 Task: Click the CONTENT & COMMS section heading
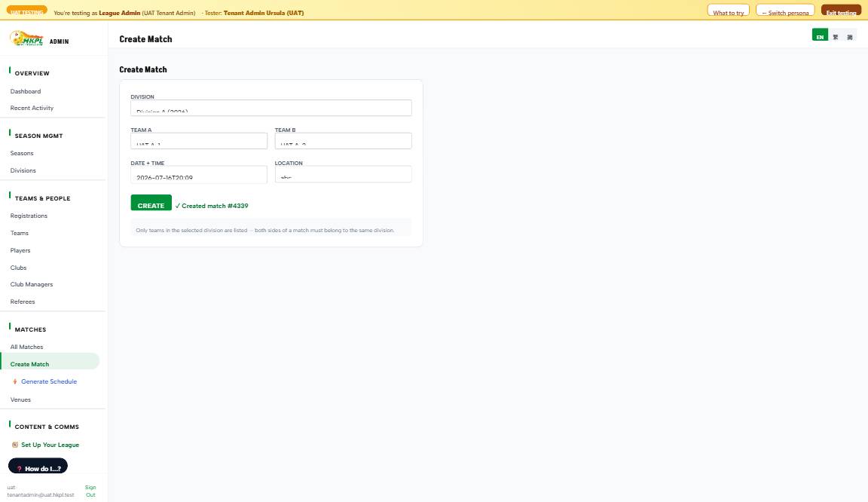[47, 427]
